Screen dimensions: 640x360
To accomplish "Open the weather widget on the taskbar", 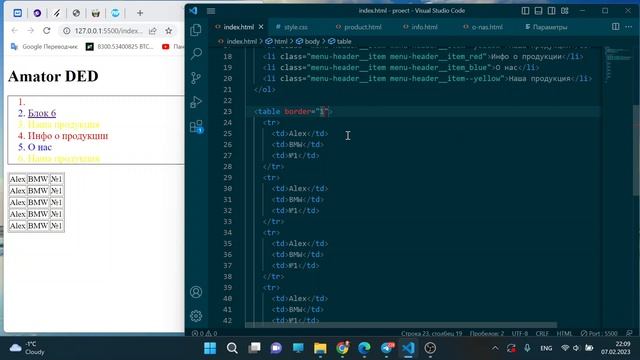I will coord(27,348).
